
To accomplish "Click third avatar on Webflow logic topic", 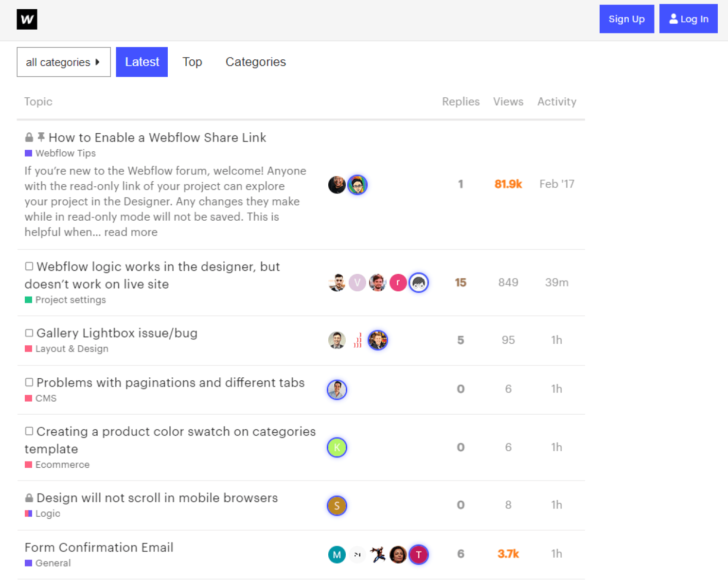I will coord(378,282).
